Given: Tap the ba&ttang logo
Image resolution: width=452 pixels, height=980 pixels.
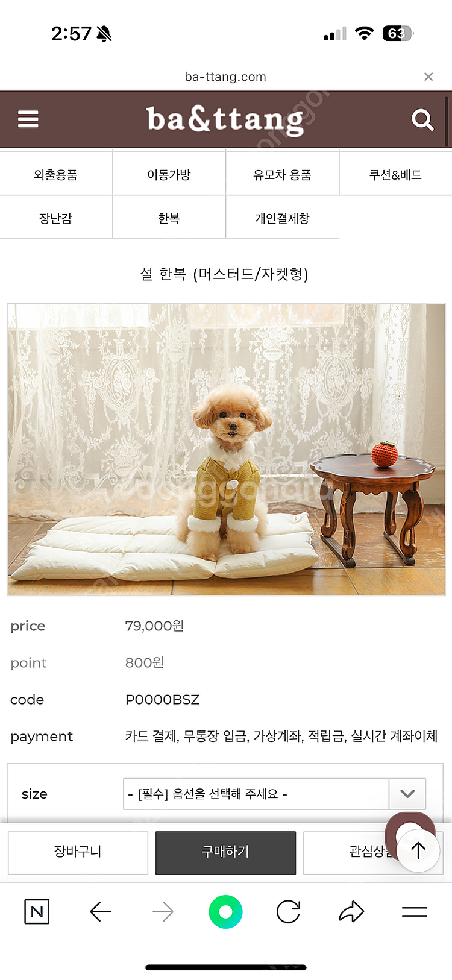Looking at the screenshot, I should 225,119.
